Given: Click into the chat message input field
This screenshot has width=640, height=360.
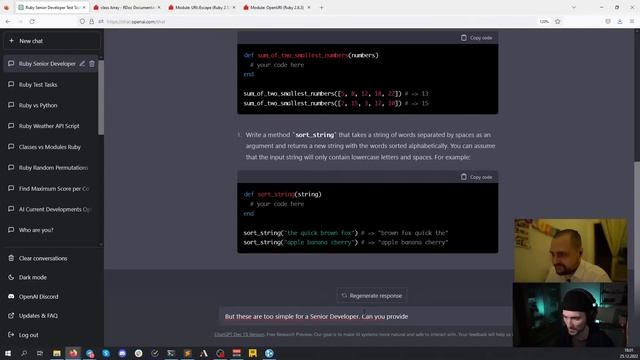Looking at the screenshot, I should pos(365,316).
